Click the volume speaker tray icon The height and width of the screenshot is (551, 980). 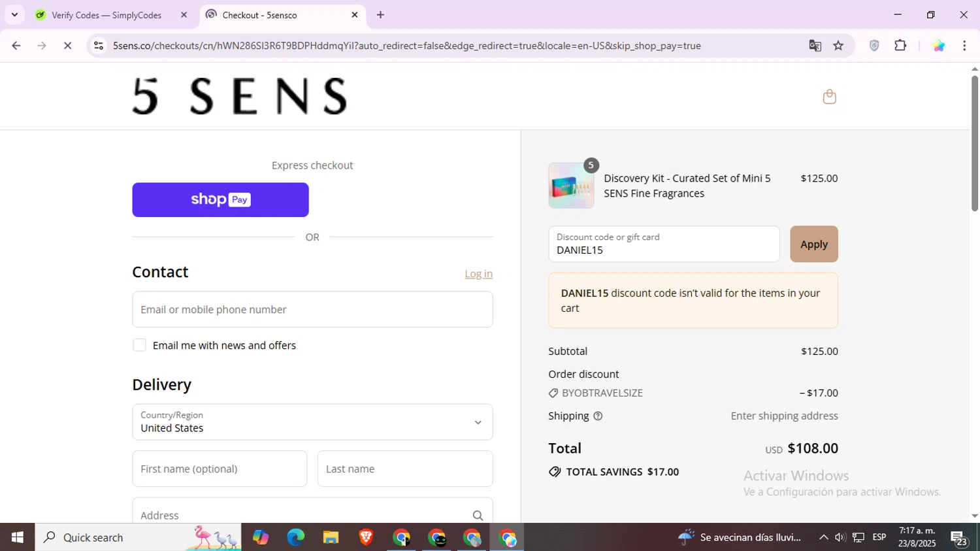(x=840, y=537)
